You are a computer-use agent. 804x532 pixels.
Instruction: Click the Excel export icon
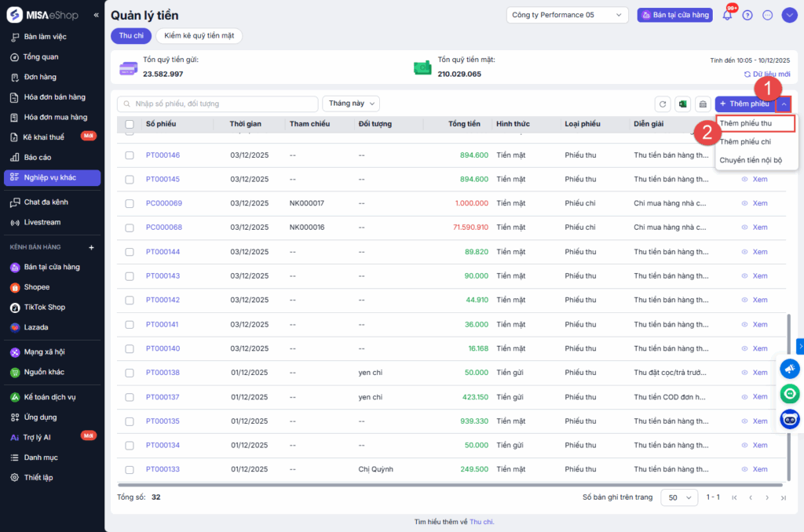tap(683, 104)
